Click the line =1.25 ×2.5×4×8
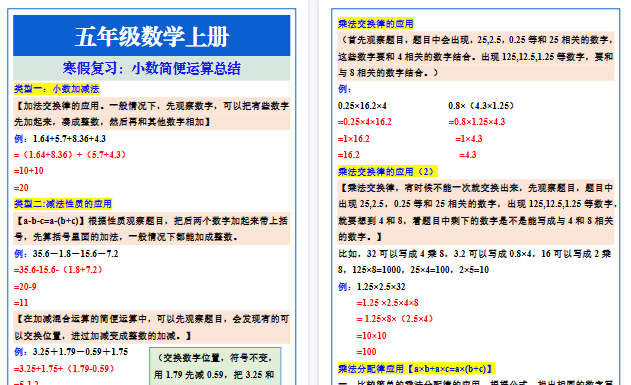The height and width of the screenshot is (385, 631). (x=388, y=303)
